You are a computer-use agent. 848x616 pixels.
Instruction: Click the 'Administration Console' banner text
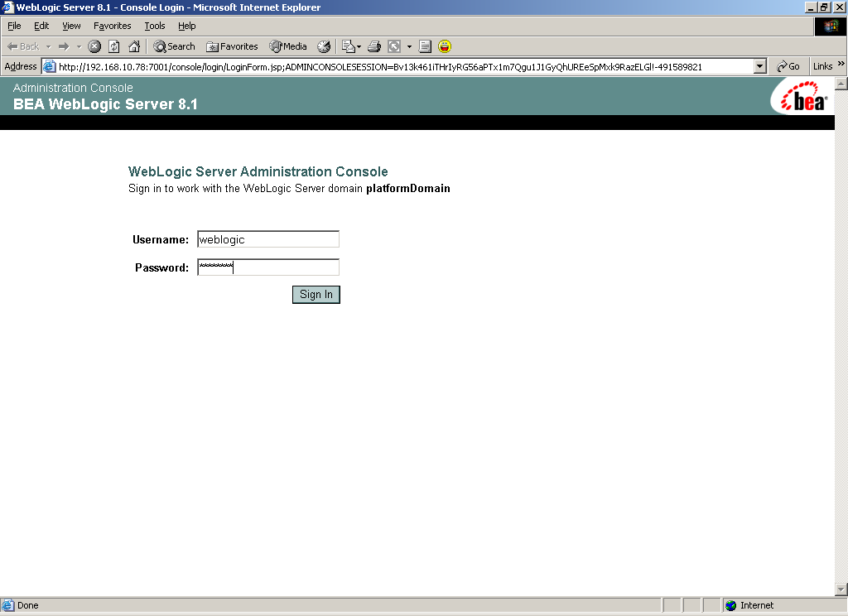(x=73, y=88)
